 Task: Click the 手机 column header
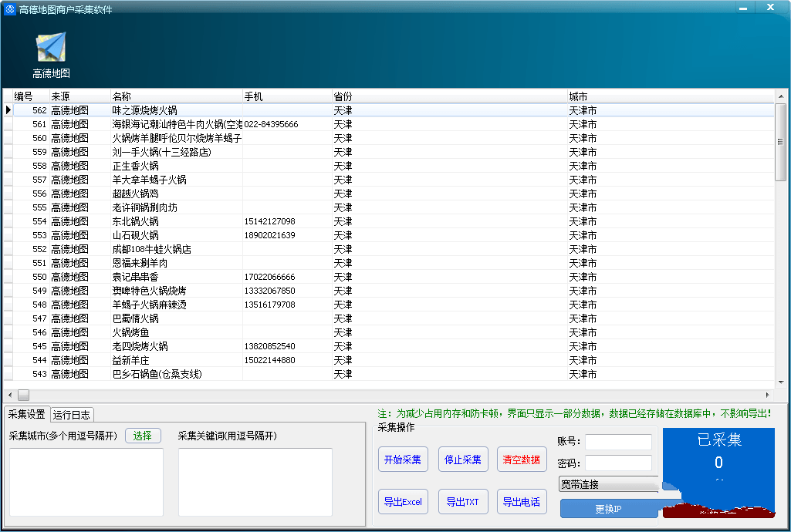[288, 96]
